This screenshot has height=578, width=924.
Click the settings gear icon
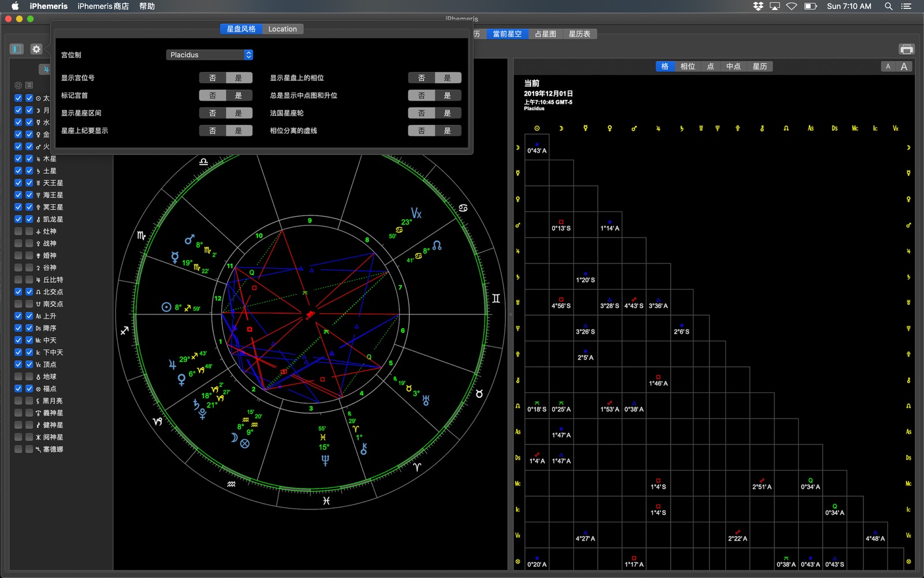[36, 49]
